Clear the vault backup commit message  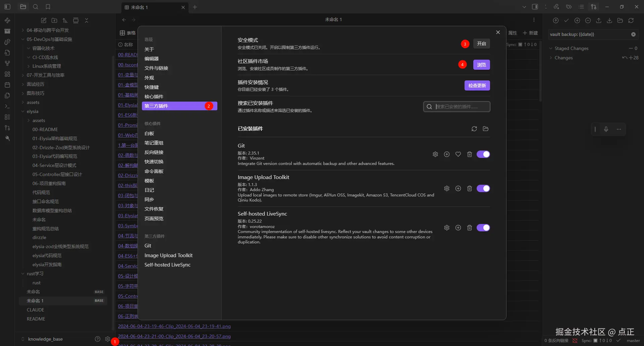[x=633, y=34]
